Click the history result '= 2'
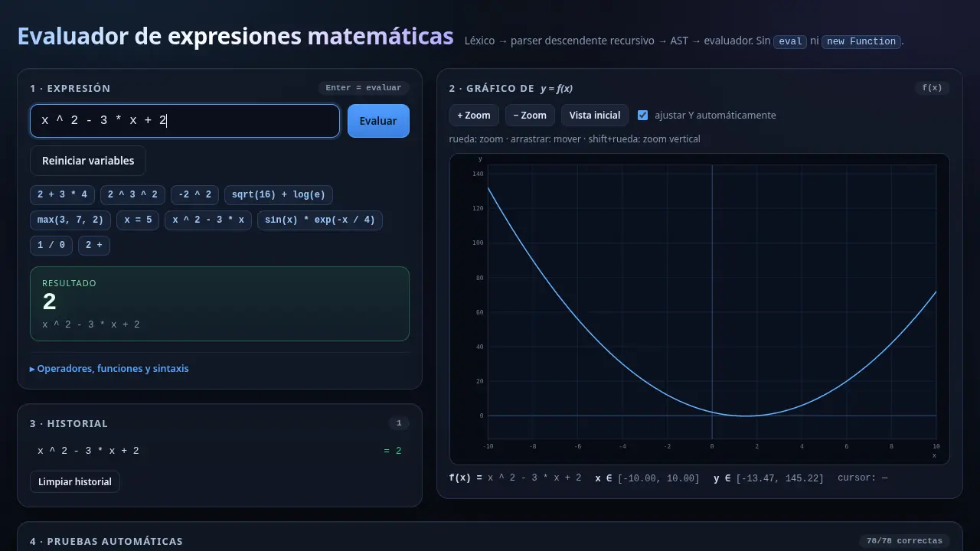Image resolution: width=980 pixels, height=551 pixels. click(x=393, y=451)
